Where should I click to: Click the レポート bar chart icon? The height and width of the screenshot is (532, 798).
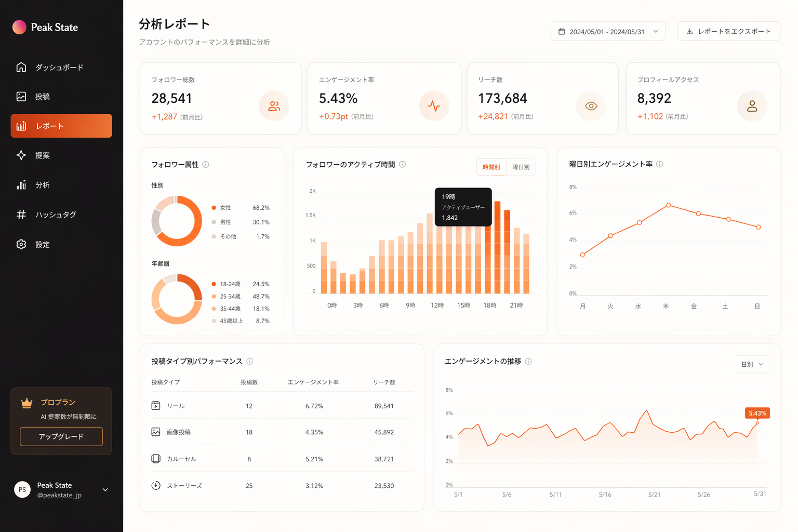coord(21,126)
